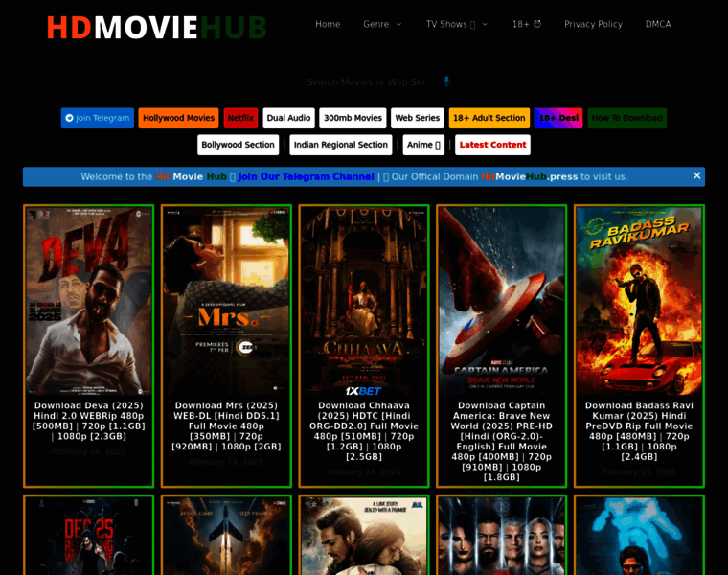Click the 1XBET logo on Chhaava poster

[364, 391]
